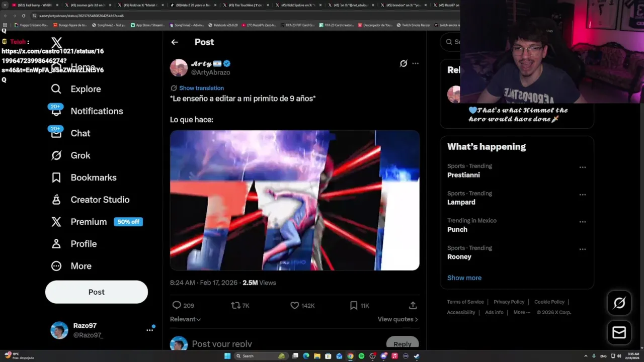Open FIFA 23 FUT Card Creator bookmark

(297, 25)
